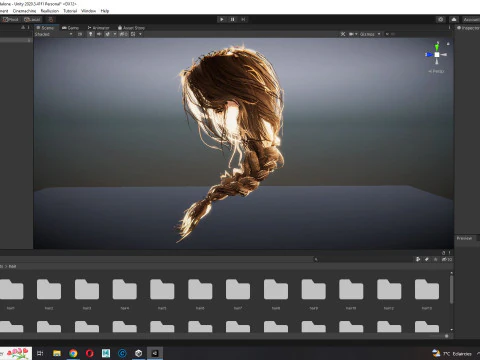Toggle hidden objects visibility counter icon
The width and height of the screenshot is (480, 360).
(x=123, y=34)
